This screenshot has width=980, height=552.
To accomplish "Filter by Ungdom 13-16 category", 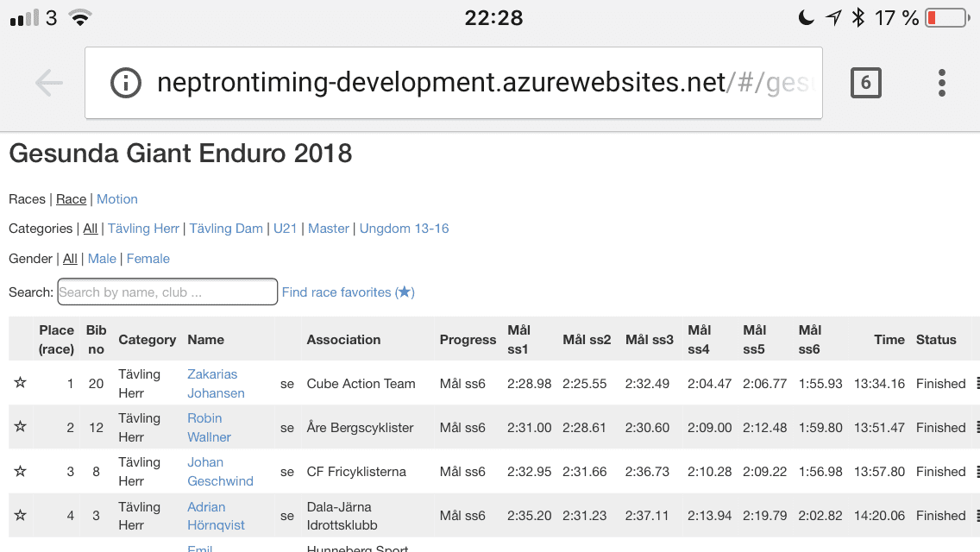I will (x=404, y=229).
